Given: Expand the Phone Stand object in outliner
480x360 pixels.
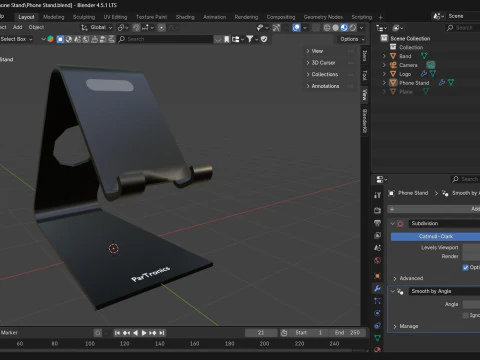Looking at the screenshot, I should (384, 83).
